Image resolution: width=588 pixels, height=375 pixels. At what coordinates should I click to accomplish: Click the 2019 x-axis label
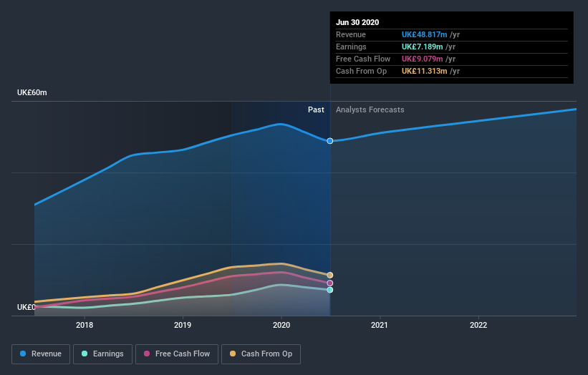183,325
